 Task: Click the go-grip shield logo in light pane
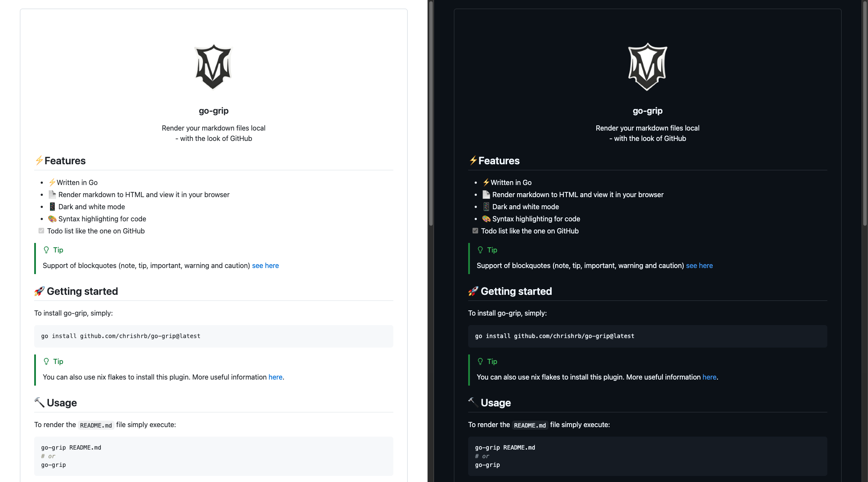click(x=213, y=67)
